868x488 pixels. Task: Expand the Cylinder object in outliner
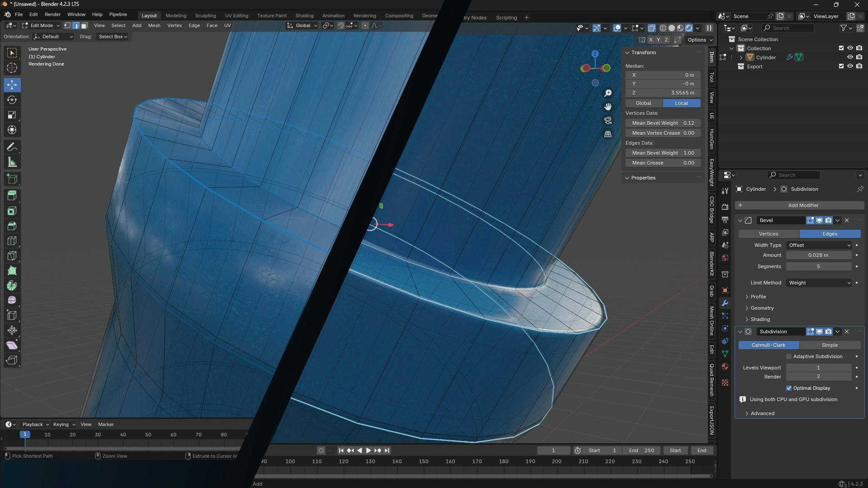pos(741,57)
